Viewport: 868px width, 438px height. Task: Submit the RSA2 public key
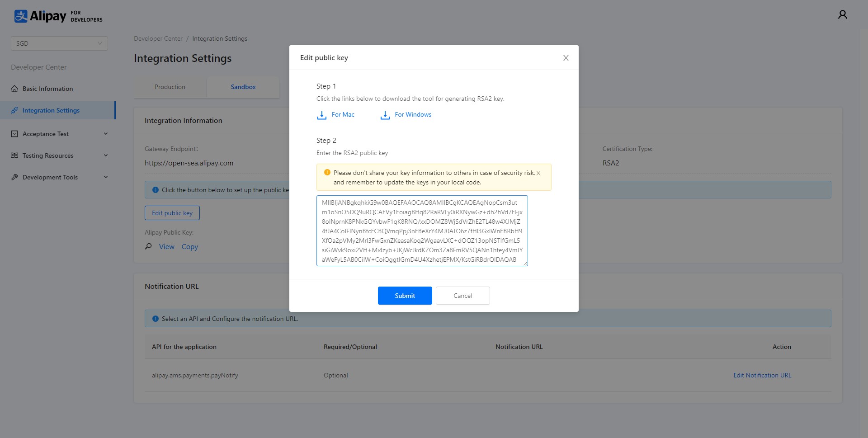coord(405,296)
